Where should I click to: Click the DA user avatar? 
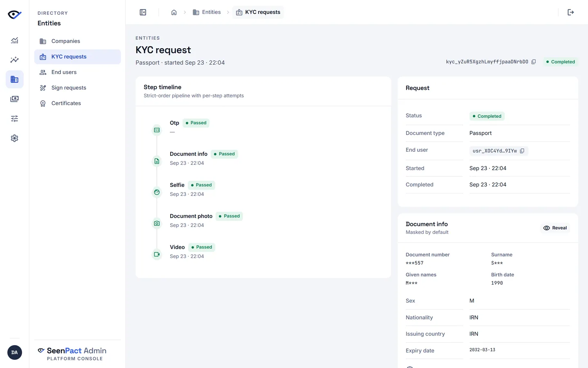(15, 352)
